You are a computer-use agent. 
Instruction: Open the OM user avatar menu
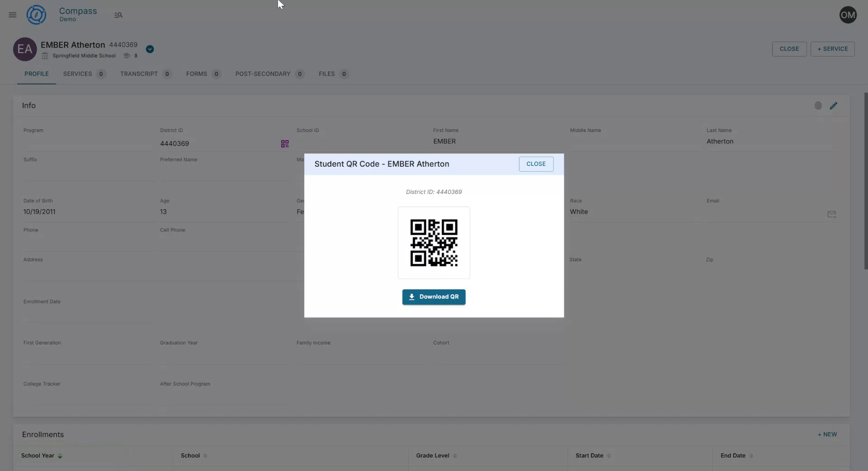click(x=847, y=14)
